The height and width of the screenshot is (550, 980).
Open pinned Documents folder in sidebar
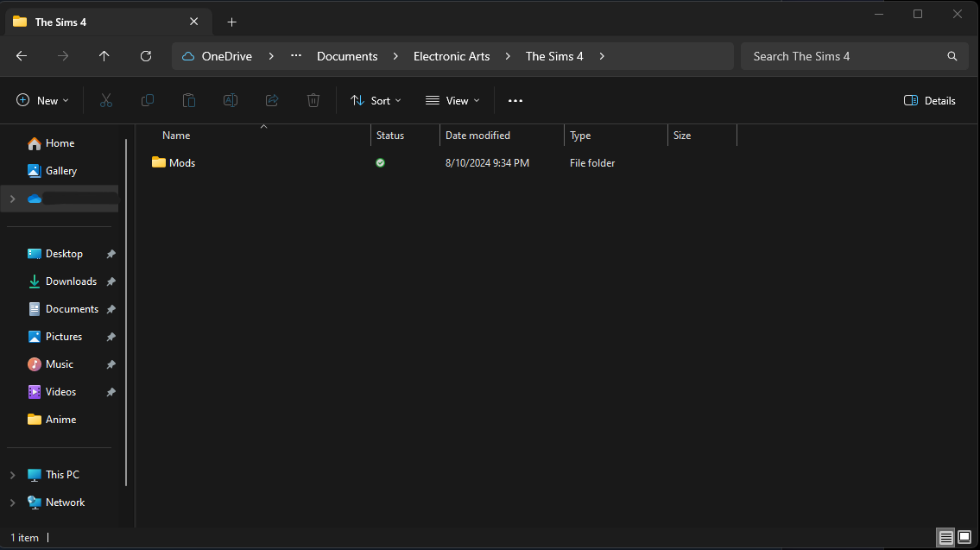tap(62, 309)
